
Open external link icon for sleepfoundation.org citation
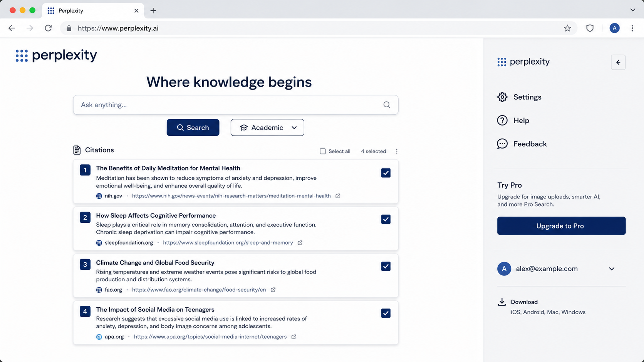point(300,243)
